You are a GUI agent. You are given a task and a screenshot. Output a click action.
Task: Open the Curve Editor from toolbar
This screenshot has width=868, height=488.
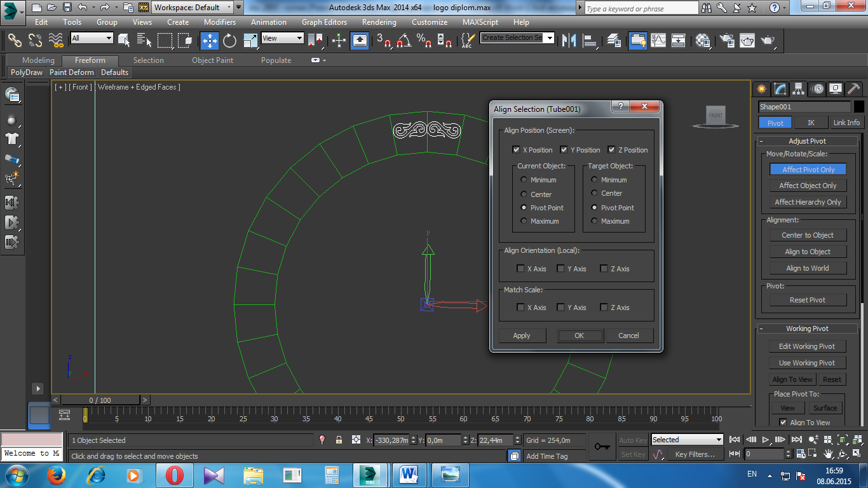point(658,41)
